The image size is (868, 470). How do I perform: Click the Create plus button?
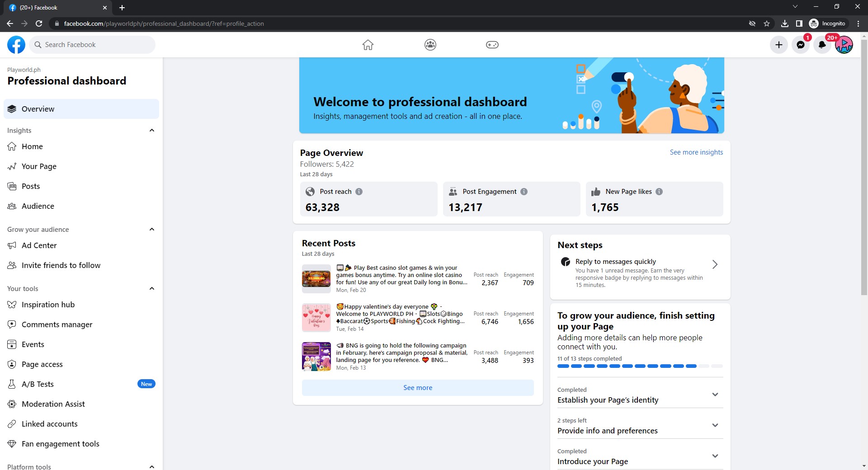click(x=779, y=45)
